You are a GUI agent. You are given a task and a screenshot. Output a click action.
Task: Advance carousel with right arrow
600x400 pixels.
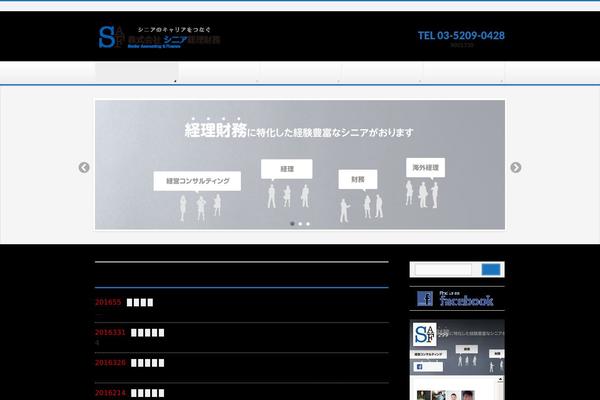tap(515, 167)
